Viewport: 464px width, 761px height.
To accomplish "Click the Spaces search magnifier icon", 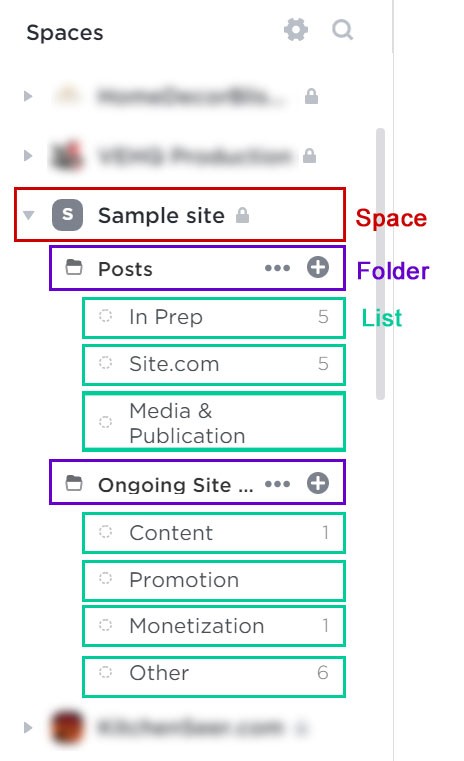I will point(343,30).
